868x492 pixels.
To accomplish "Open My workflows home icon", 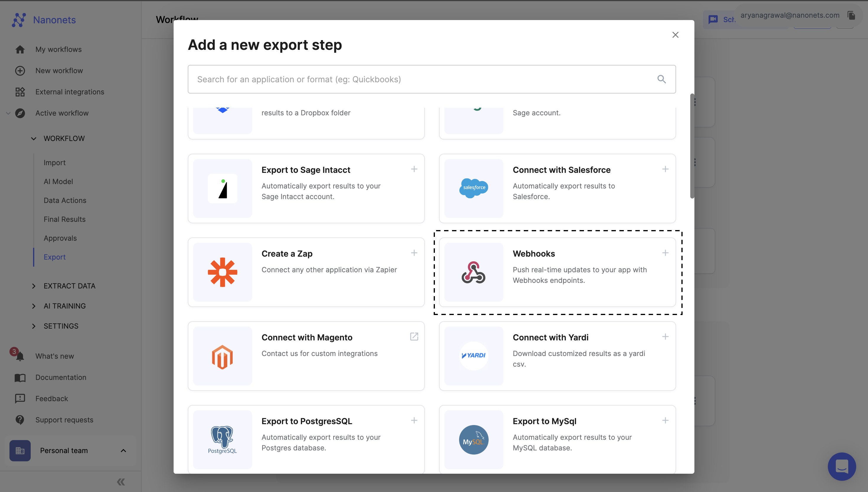I will coord(20,49).
